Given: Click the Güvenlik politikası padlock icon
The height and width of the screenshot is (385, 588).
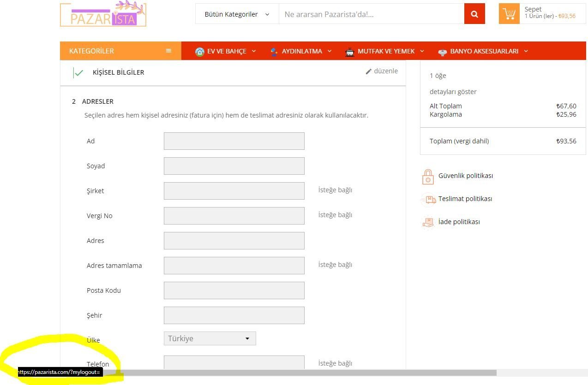Looking at the screenshot, I should click(x=428, y=176).
